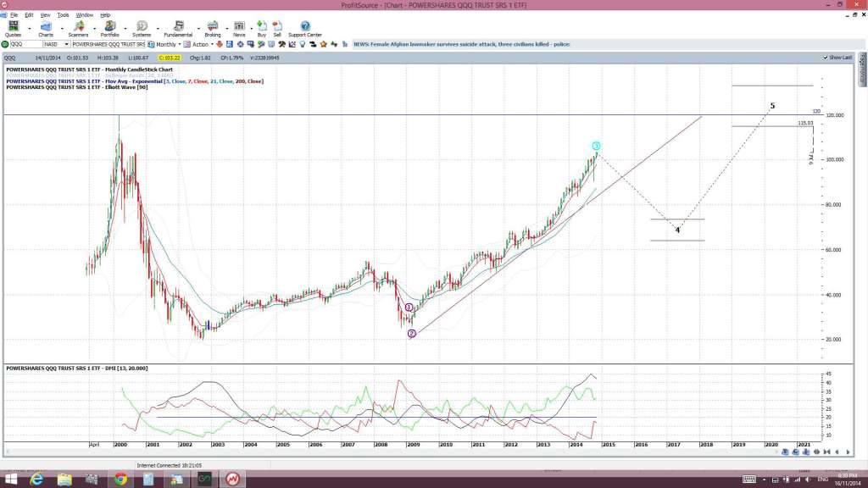The image size is (868, 488).
Task: Expand the dropdown arrow next to Quotes
Action: [x=30, y=28]
